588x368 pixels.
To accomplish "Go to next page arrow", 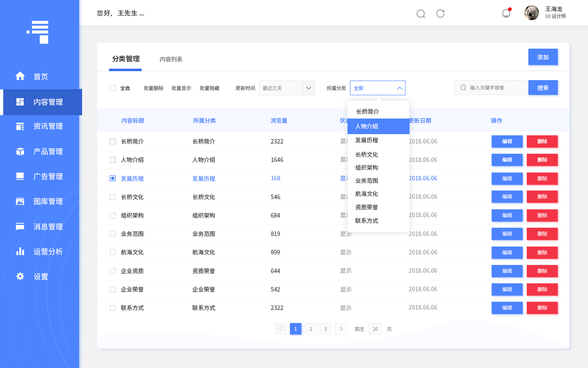I will (x=341, y=329).
